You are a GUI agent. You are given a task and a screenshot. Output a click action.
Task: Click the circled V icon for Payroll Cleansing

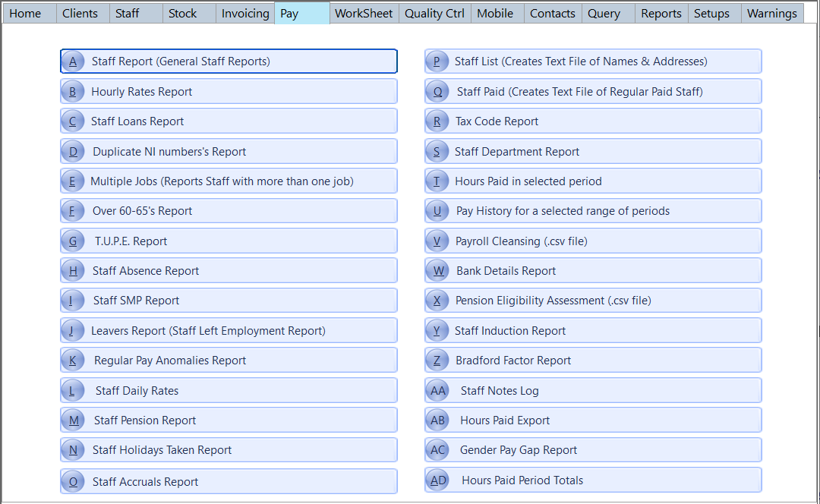[x=437, y=241]
